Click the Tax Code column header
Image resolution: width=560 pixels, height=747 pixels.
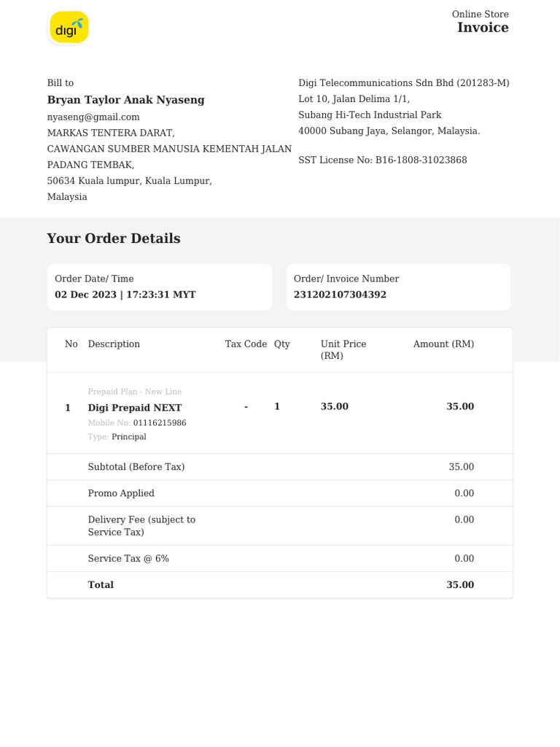click(246, 344)
